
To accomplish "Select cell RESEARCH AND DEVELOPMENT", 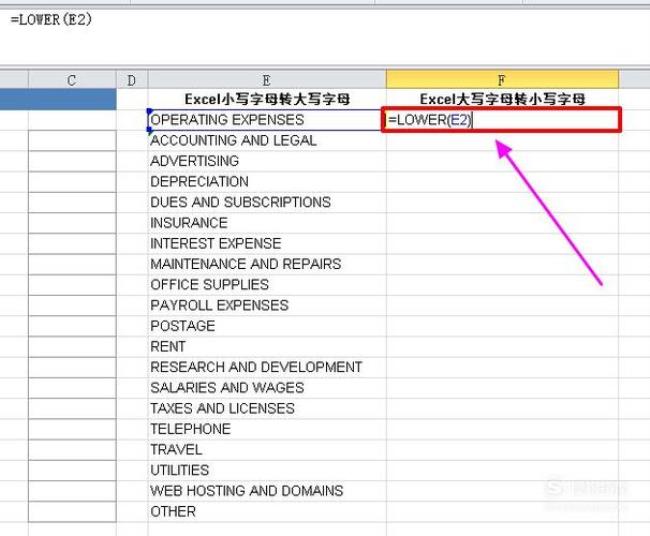I will tap(267, 367).
